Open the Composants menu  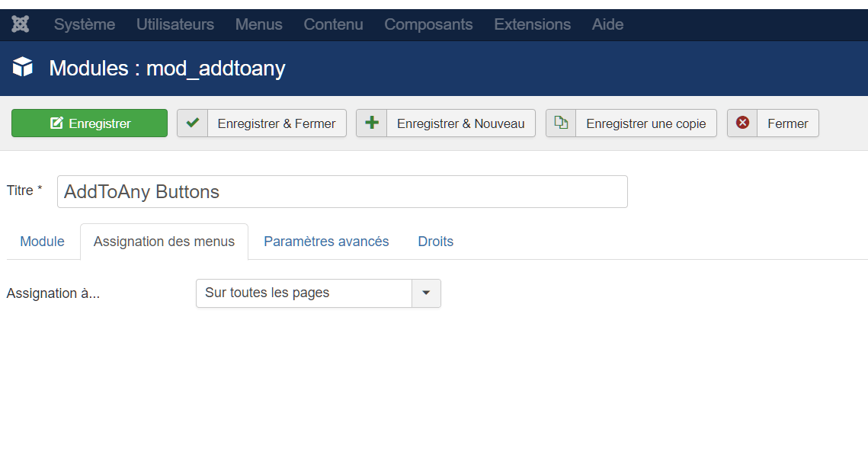[x=428, y=24]
